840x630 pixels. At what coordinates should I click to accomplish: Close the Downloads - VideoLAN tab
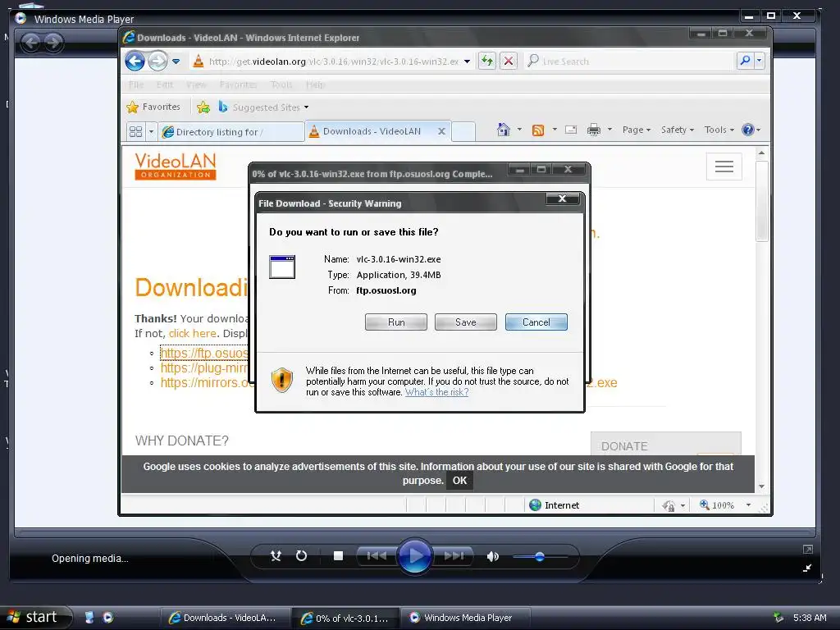[x=441, y=131]
